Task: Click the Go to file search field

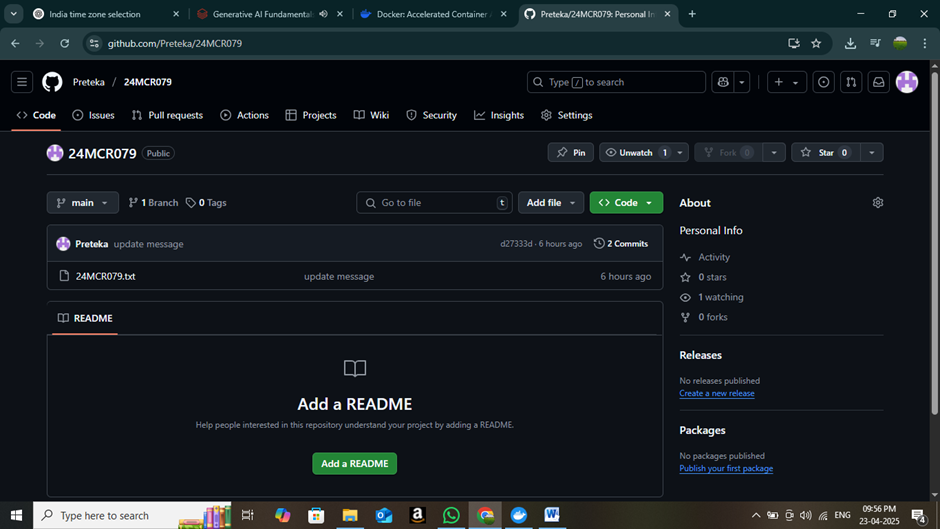Action: 434,203
